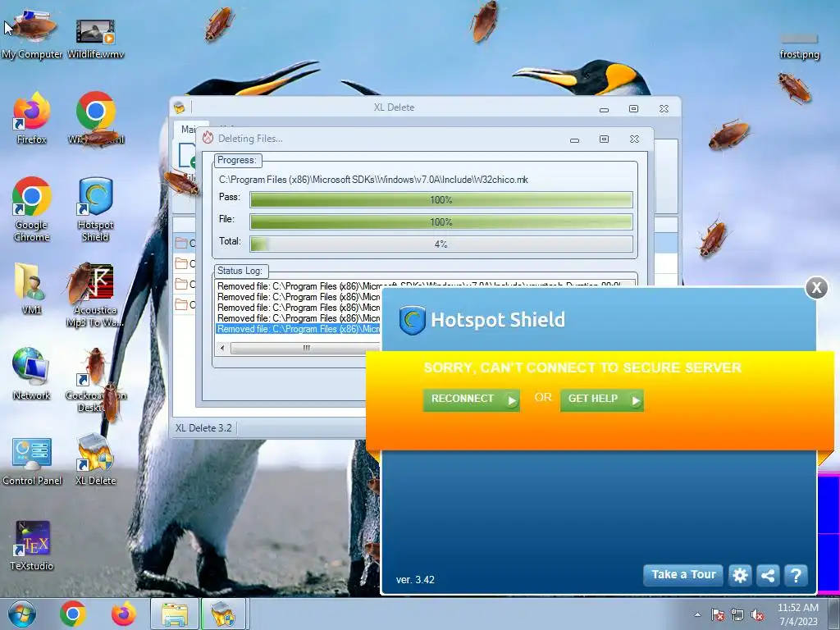Open Google Chrome desktop shortcut
This screenshot has height=630, width=840.
click(x=32, y=209)
